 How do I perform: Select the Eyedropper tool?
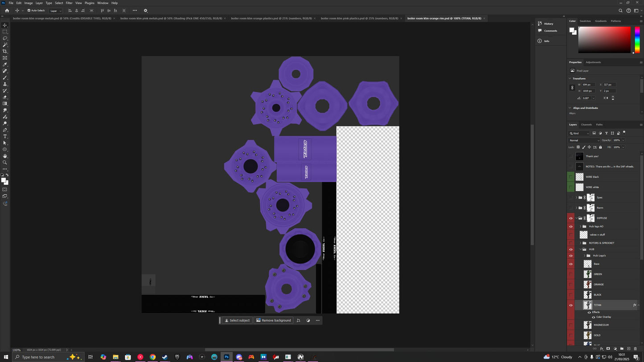[x=5, y=65]
